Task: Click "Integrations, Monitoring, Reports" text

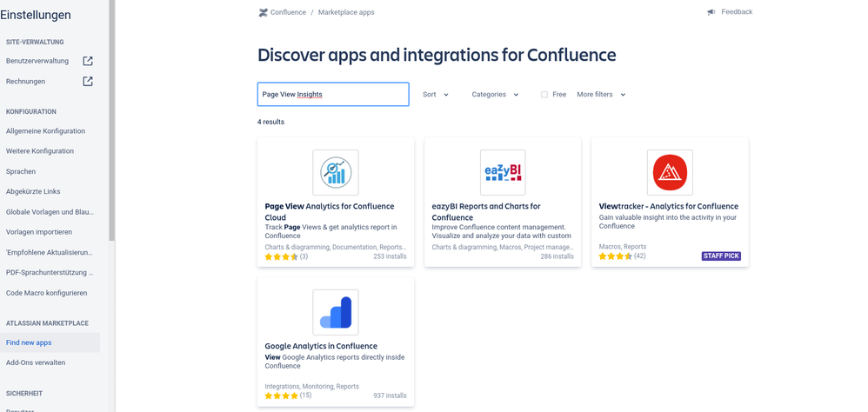Action: click(311, 387)
